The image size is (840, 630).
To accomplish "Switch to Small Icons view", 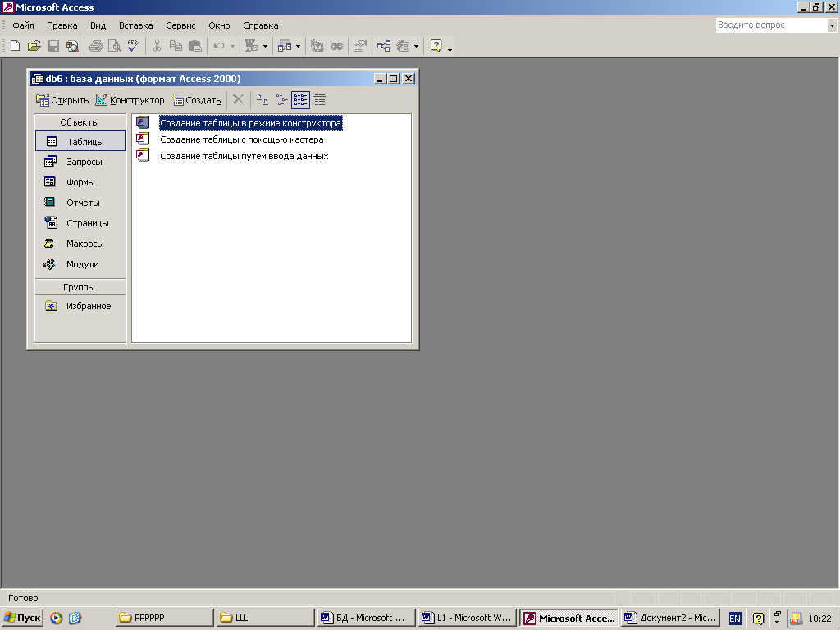I will (x=281, y=99).
